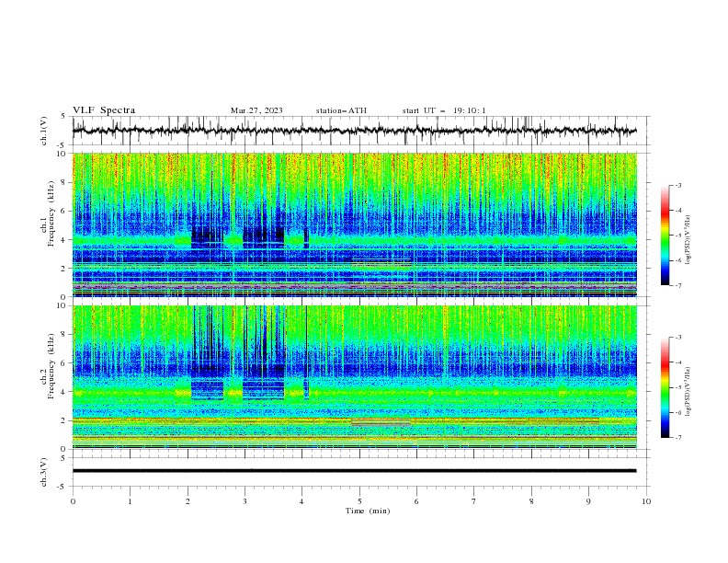Click inside the ch.1 spectrogram panel
This screenshot has width=728, height=563.
coord(354,224)
